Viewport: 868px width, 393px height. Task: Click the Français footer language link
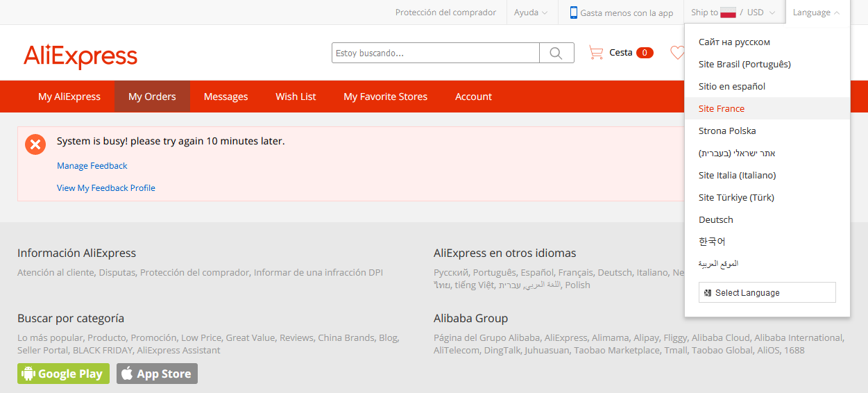[x=575, y=272]
